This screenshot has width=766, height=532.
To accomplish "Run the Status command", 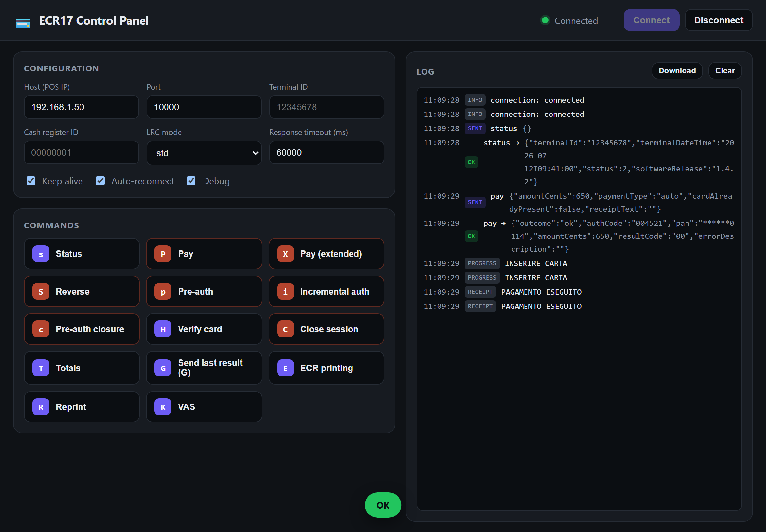I will (81, 254).
